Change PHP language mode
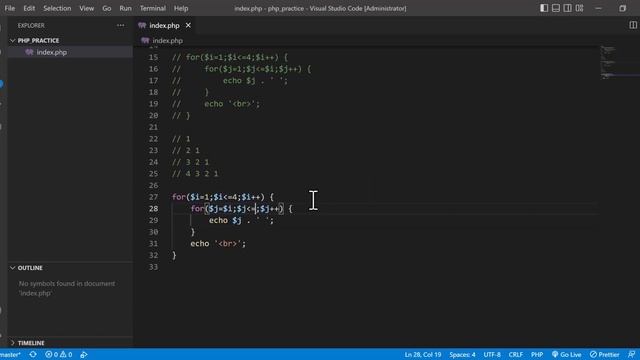Image resolution: width=640 pixels, height=360 pixels. coord(537,354)
